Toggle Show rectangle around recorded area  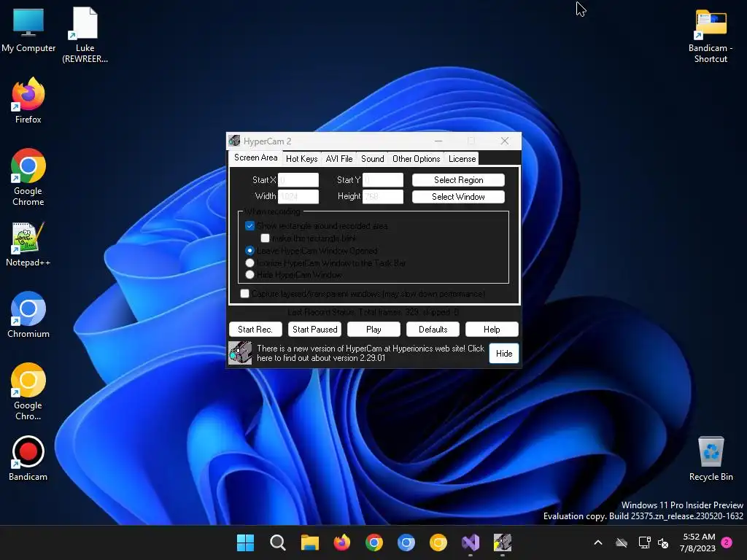(249, 226)
